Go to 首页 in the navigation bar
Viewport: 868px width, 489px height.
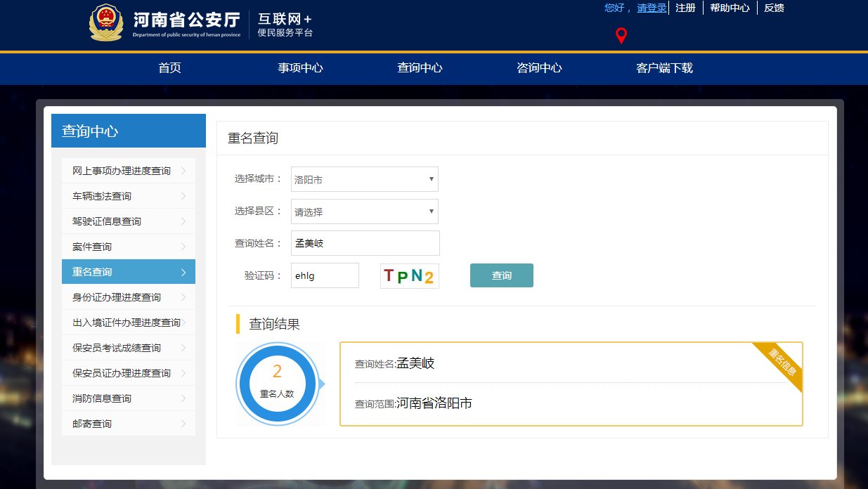[x=169, y=68]
